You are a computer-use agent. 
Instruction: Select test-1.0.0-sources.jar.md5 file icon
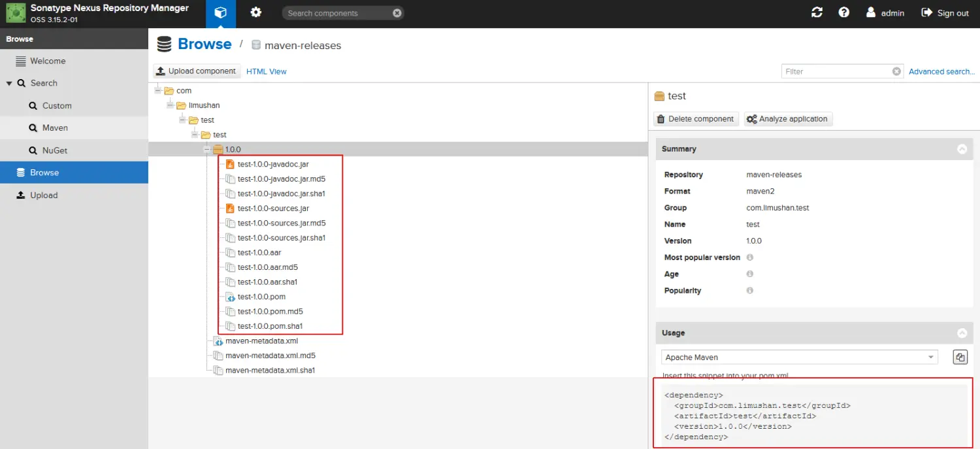pos(230,223)
